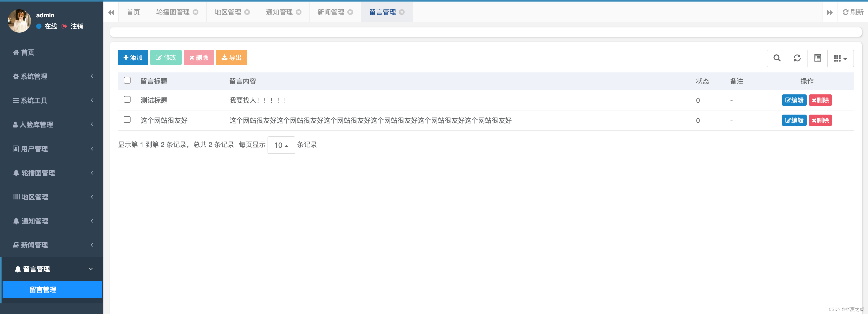This screenshot has width=868, height=314.
Task: Click the 测试标题 title cell
Action: click(154, 100)
